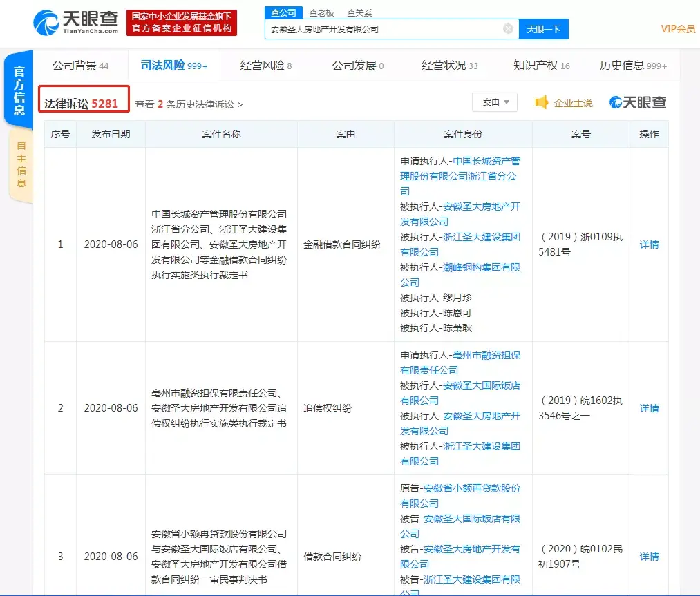Click the VIP会员 link
The image size is (700, 596).
point(678,29)
